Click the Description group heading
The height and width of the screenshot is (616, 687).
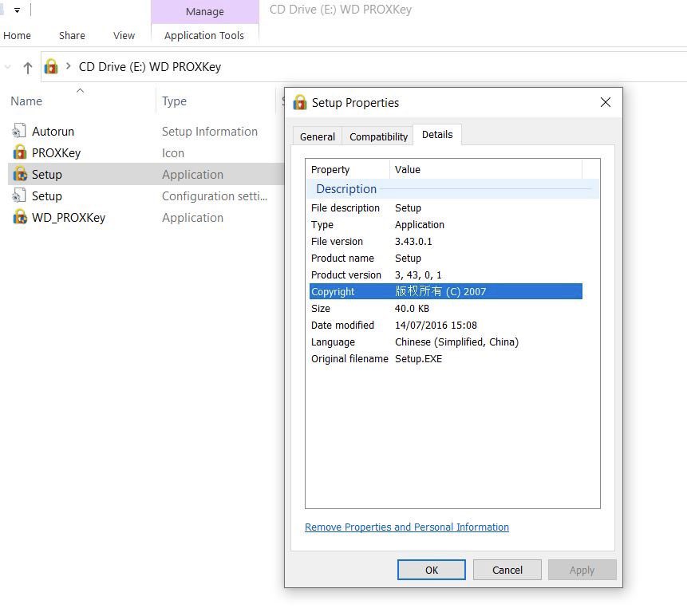(x=346, y=189)
